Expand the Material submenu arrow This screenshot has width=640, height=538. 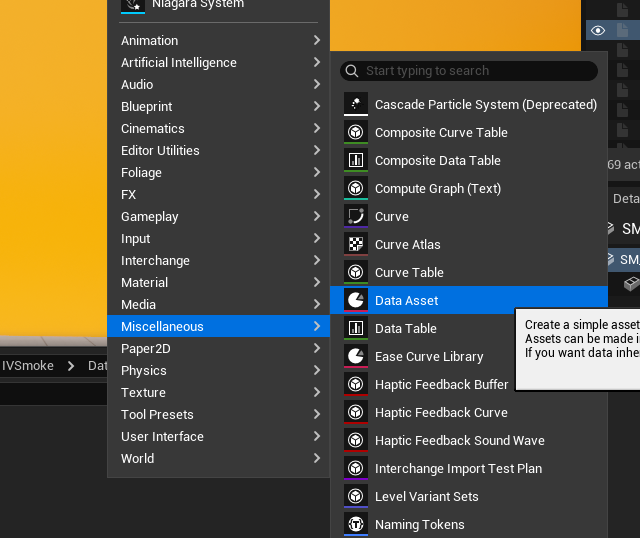(x=316, y=282)
